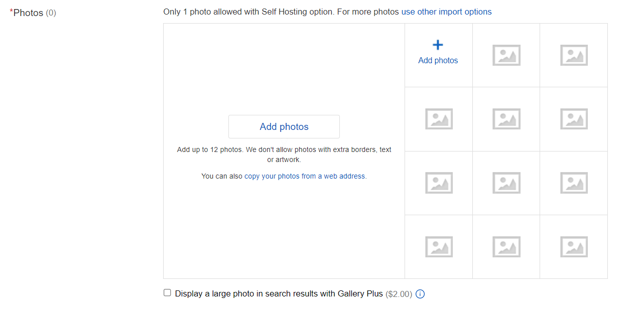
Task: Select the tenth photo placeholder slot
Action: coord(439,247)
